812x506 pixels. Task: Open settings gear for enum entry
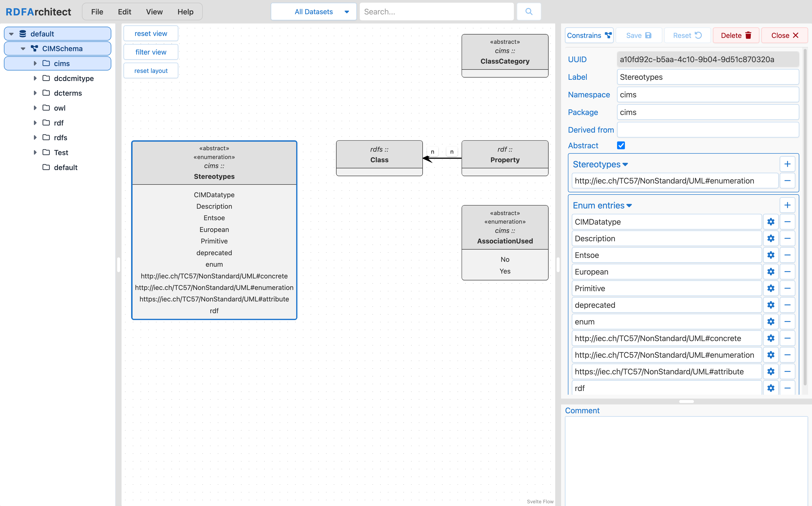770,322
